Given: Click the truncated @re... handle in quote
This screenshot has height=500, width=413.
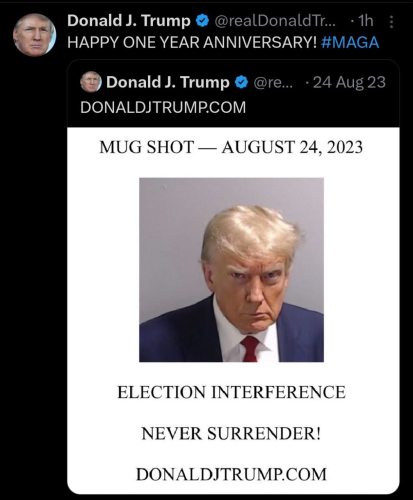Looking at the screenshot, I should click(273, 83).
